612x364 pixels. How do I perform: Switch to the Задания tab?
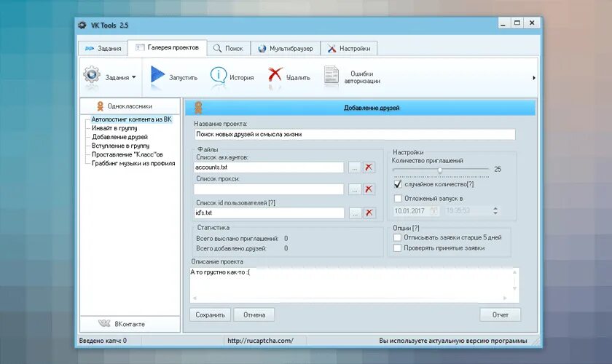103,48
